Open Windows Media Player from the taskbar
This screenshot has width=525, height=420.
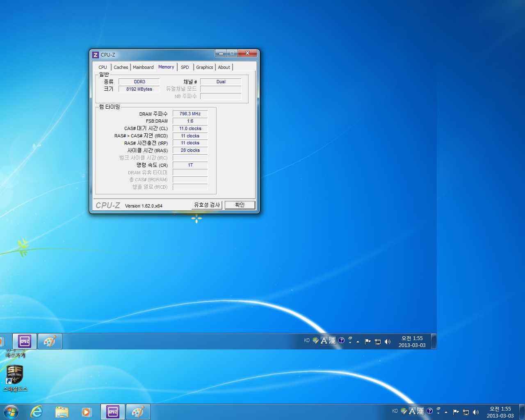coord(86,412)
